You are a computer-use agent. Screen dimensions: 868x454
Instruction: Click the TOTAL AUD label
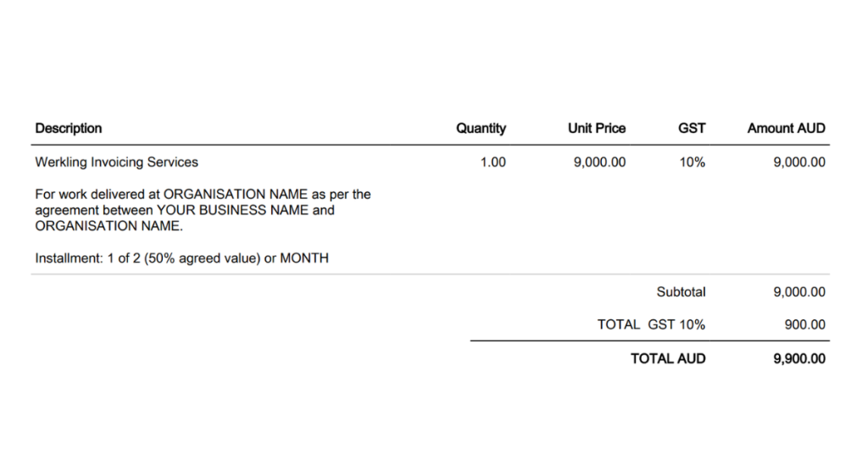(668, 359)
